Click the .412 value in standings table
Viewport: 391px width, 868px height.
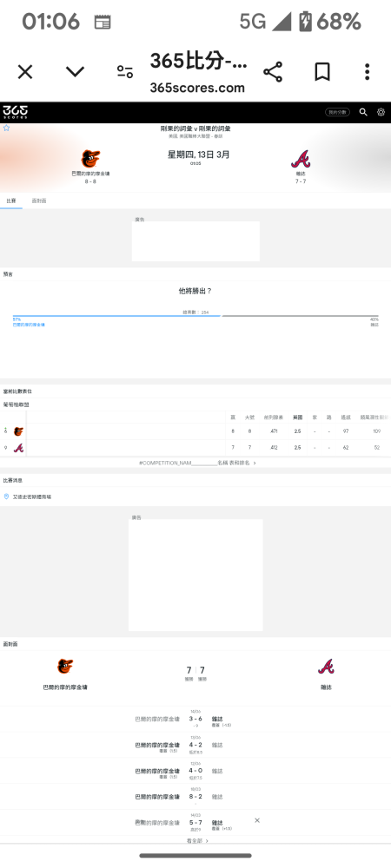pos(274,447)
